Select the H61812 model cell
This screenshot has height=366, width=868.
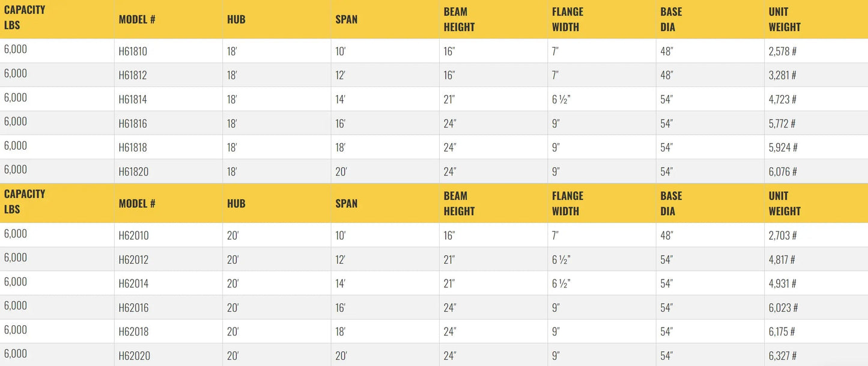pyautogui.click(x=133, y=76)
